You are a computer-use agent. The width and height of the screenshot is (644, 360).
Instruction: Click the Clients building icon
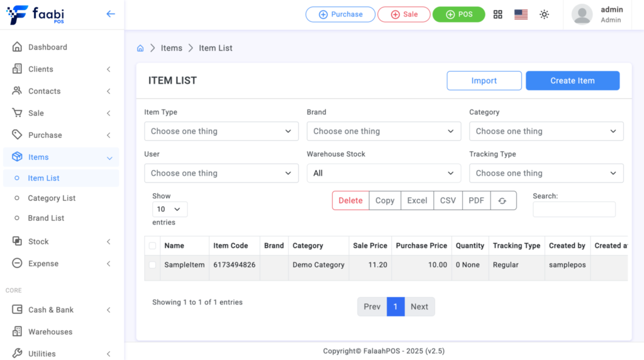coord(17,69)
